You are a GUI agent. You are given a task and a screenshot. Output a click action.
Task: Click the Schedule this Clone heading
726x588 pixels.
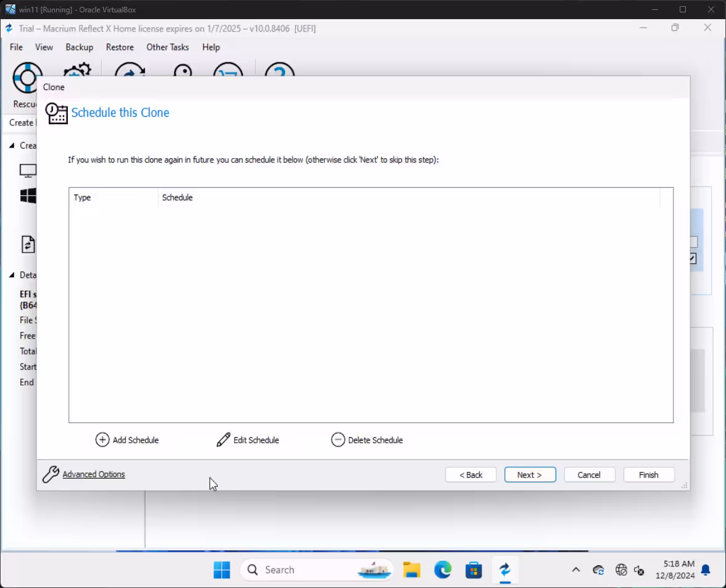coord(120,112)
